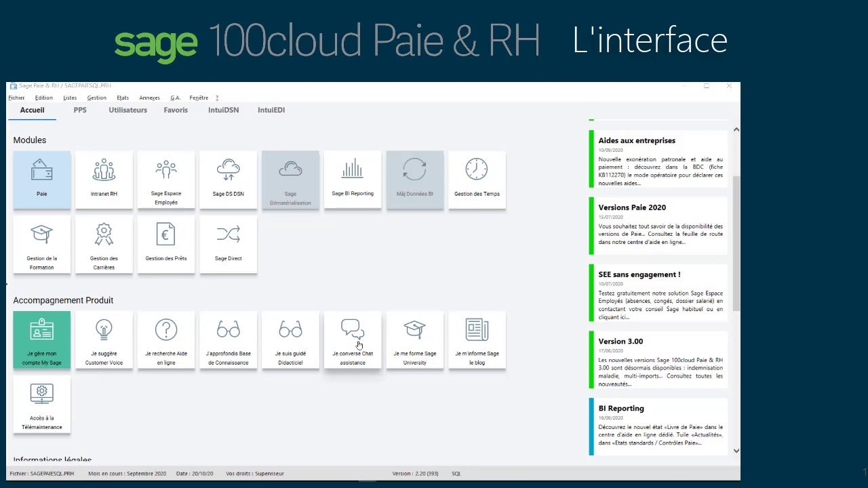
Task: Switch to the IntuiDSN tab
Action: click(223, 110)
